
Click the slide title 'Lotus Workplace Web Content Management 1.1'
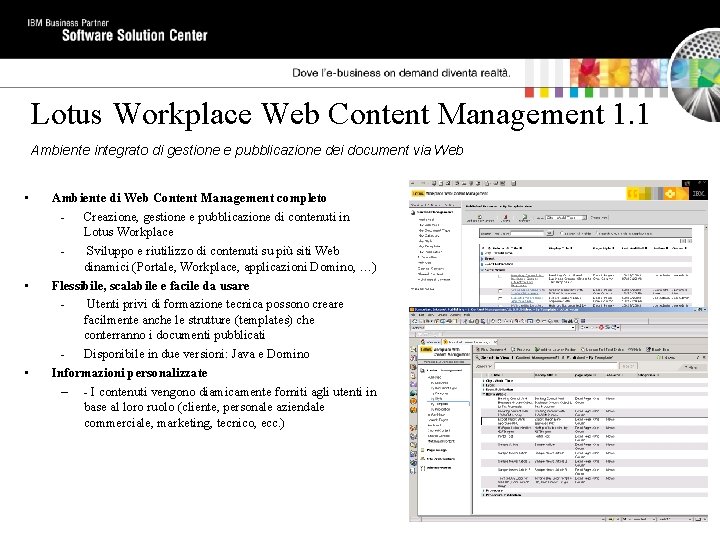(x=339, y=114)
